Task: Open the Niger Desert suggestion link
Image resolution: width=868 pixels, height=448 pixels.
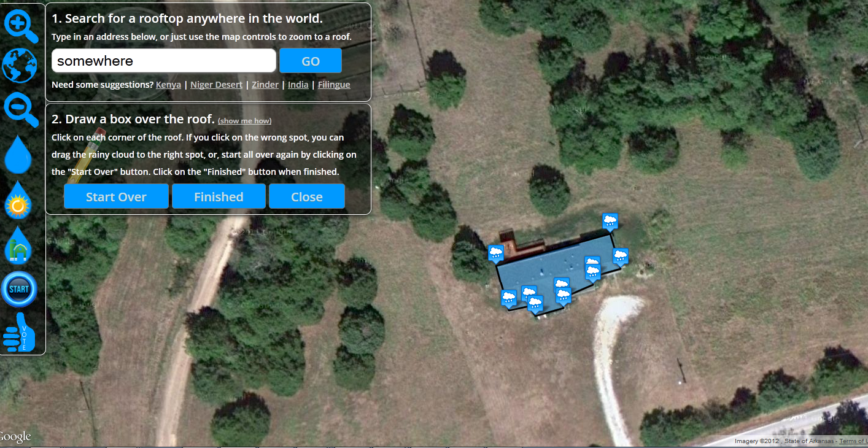Action: point(216,85)
